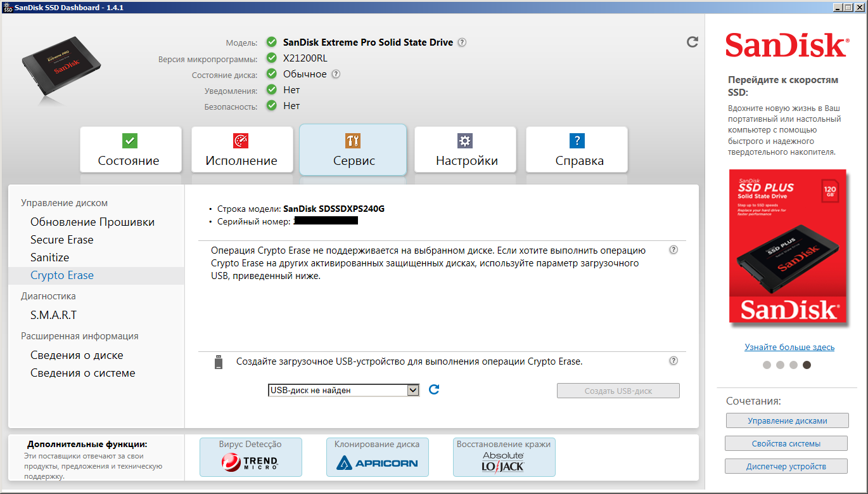Click the Обычное drive state value
Viewport: 868px width, 494px height.
[x=305, y=74]
